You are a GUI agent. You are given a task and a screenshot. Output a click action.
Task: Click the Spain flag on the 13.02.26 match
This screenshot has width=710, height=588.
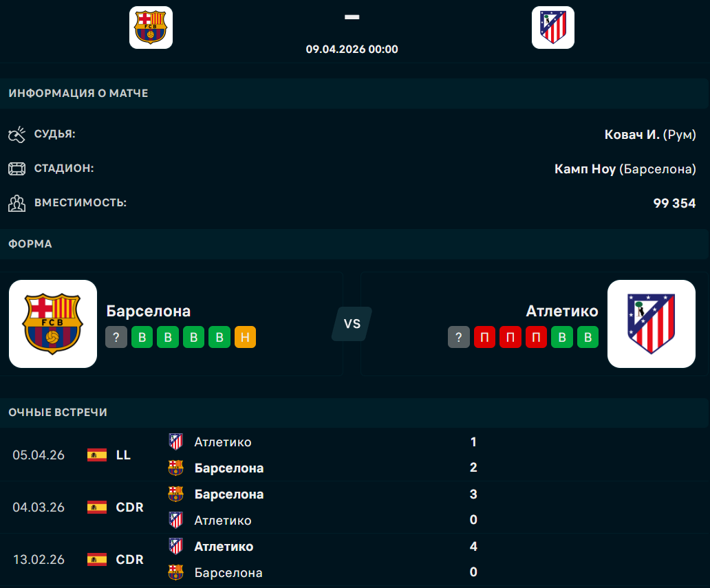pos(97,559)
